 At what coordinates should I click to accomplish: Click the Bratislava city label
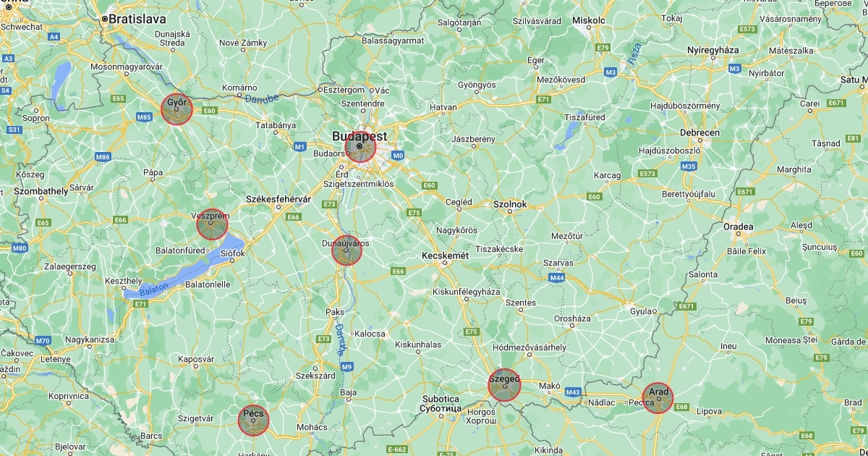point(137,19)
